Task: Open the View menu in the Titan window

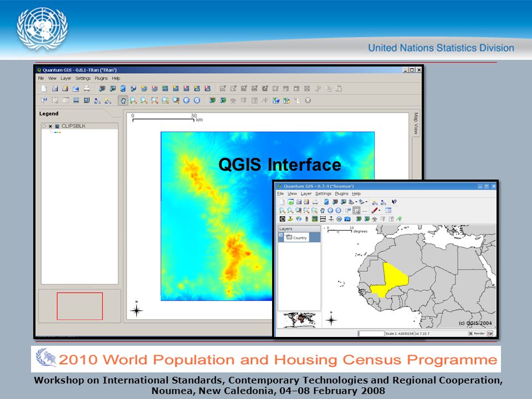Action: coord(52,78)
